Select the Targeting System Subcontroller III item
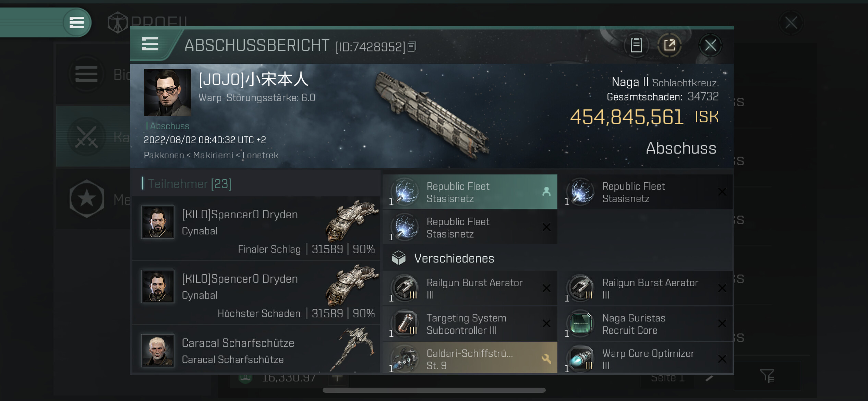 tap(470, 324)
